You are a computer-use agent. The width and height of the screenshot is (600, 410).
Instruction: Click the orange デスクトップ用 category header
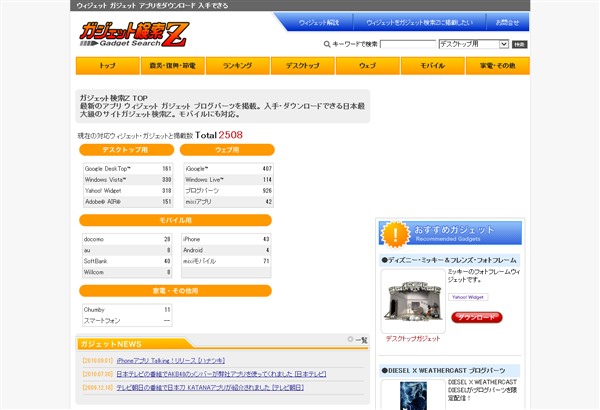pyautogui.click(x=126, y=150)
